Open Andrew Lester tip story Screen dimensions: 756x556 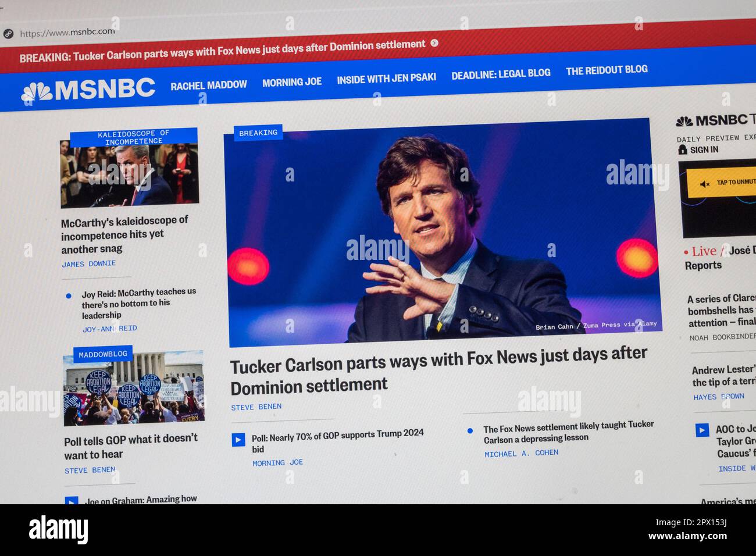pyautogui.click(x=723, y=376)
